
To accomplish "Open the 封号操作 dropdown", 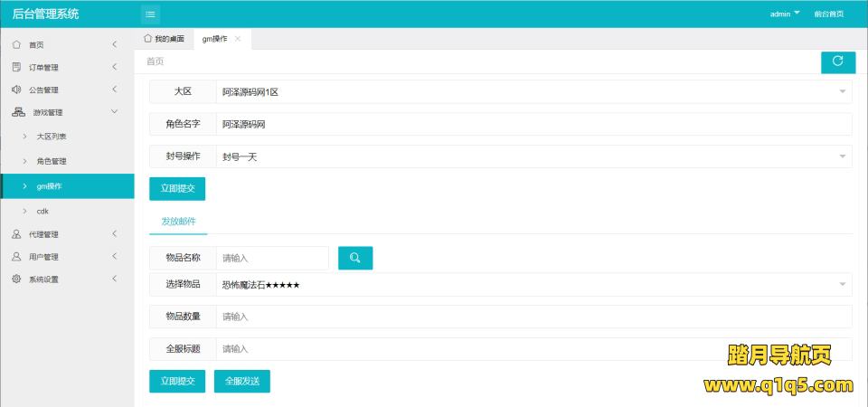I will click(x=533, y=156).
